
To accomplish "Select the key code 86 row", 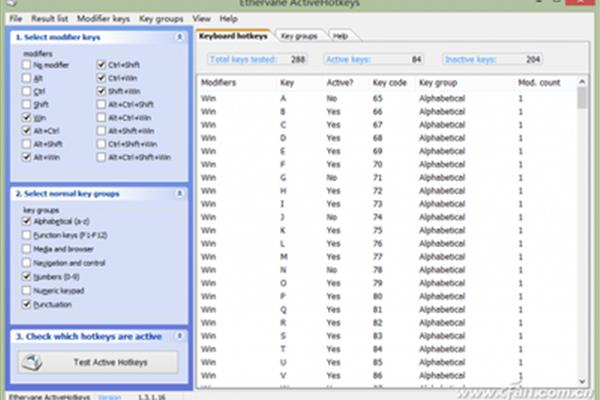I will pos(386,375).
